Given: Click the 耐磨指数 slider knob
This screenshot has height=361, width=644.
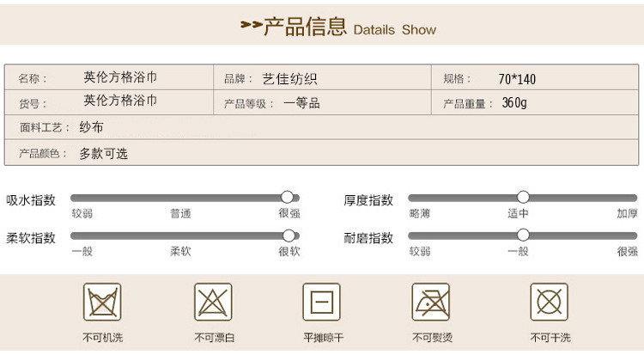Looking at the screenshot, I should [x=523, y=235].
